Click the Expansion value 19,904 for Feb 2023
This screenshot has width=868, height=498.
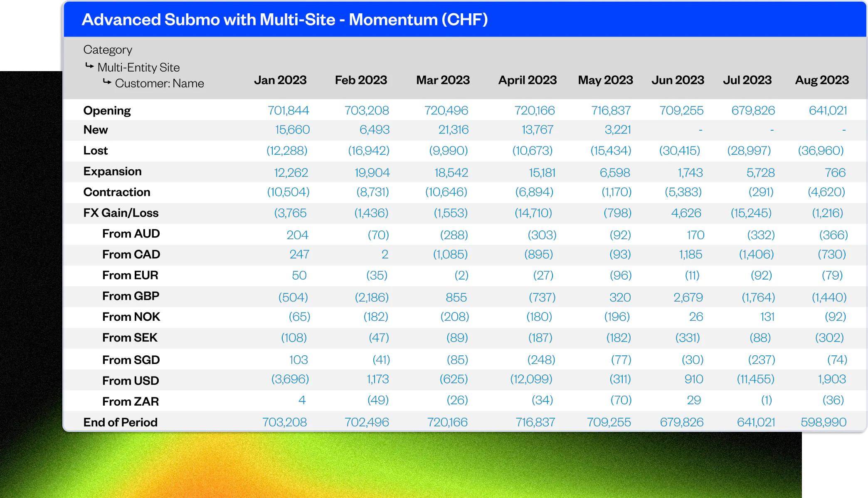point(372,173)
